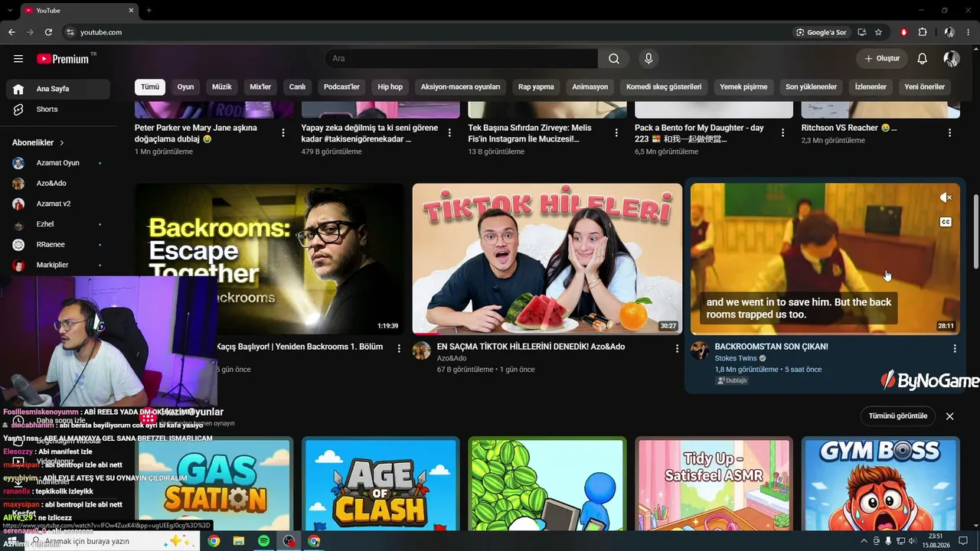Open File Explorer from the taskbar
Viewport: 980px width, 551px height.
tap(239, 541)
